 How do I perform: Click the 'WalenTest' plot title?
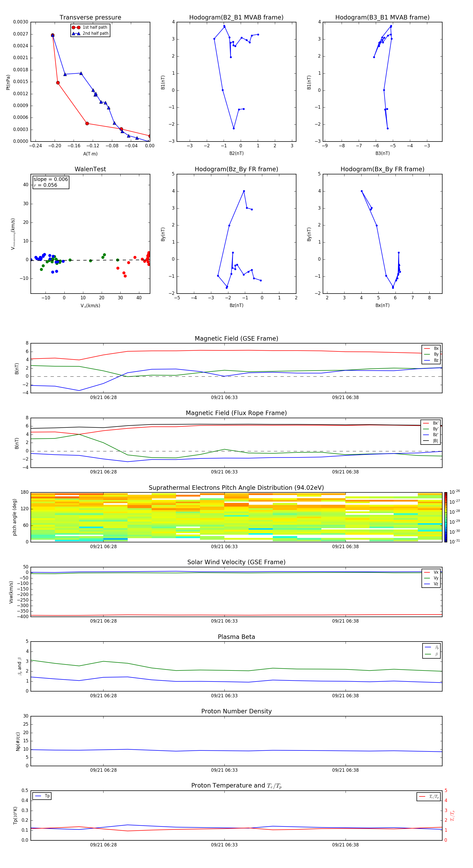pyautogui.click(x=90, y=169)
